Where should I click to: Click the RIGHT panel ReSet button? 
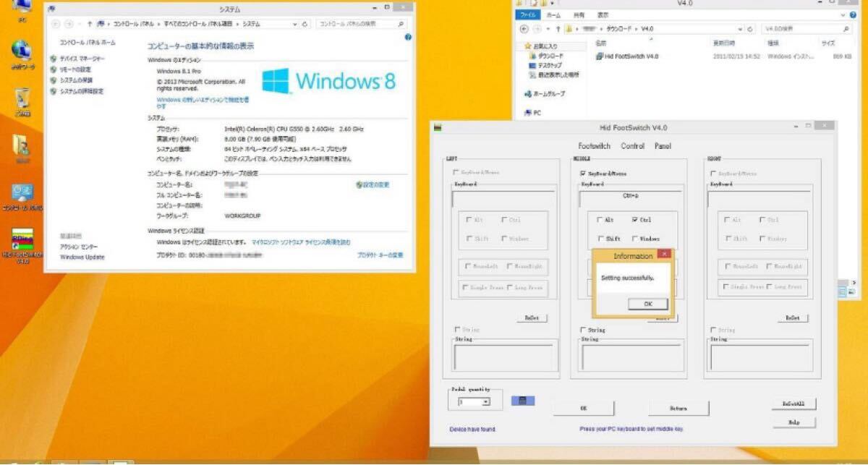[792, 317]
